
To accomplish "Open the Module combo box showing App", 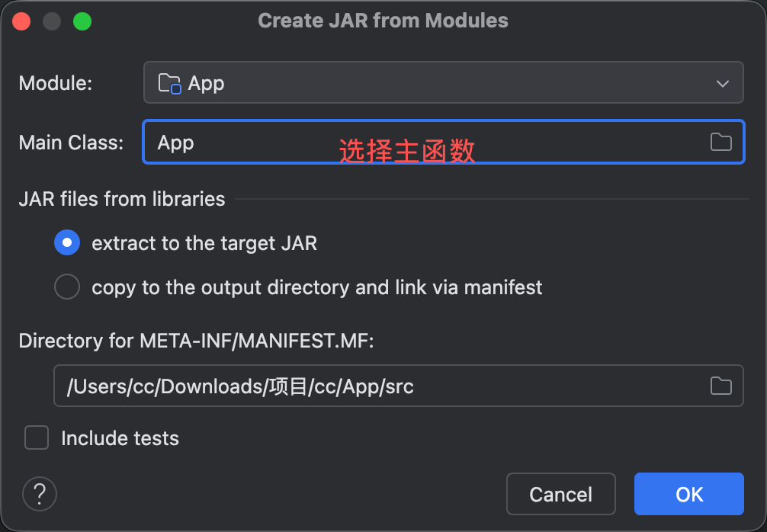I will [x=442, y=83].
